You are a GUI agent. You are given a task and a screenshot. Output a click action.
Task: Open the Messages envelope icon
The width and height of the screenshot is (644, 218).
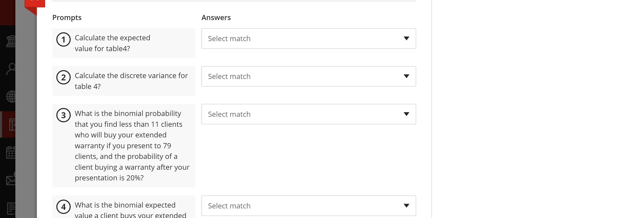click(11, 180)
